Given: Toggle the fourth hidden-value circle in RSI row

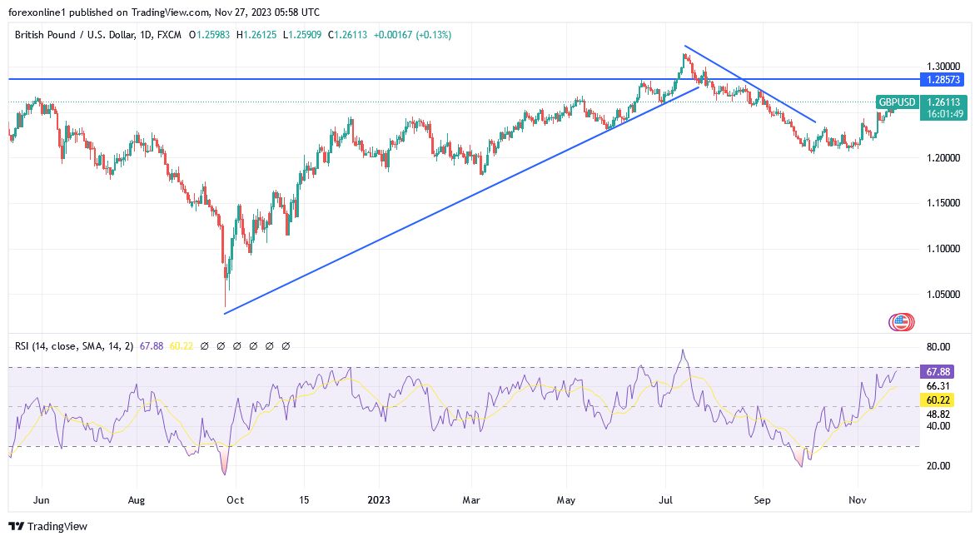Looking at the screenshot, I should [x=254, y=345].
